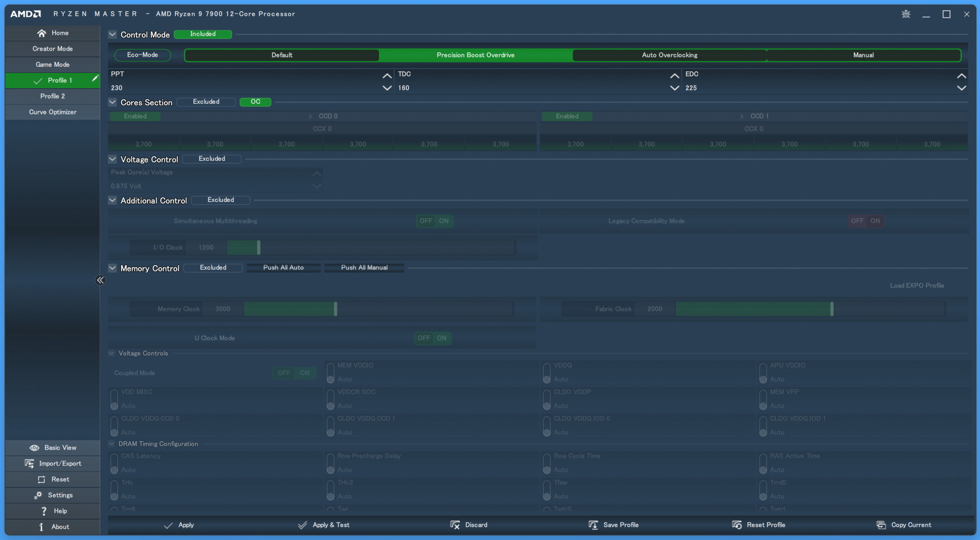Screen dimensions: 980x540
Task: Click the Help question mark icon
Action: click(44, 511)
